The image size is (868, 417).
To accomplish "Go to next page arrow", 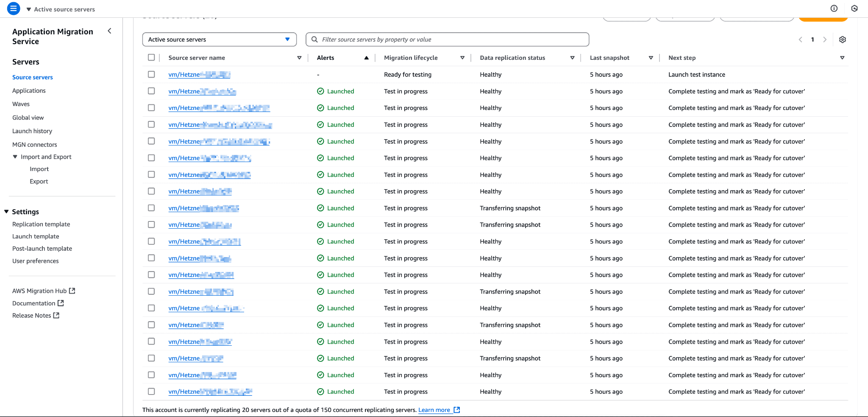I will (825, 39).
